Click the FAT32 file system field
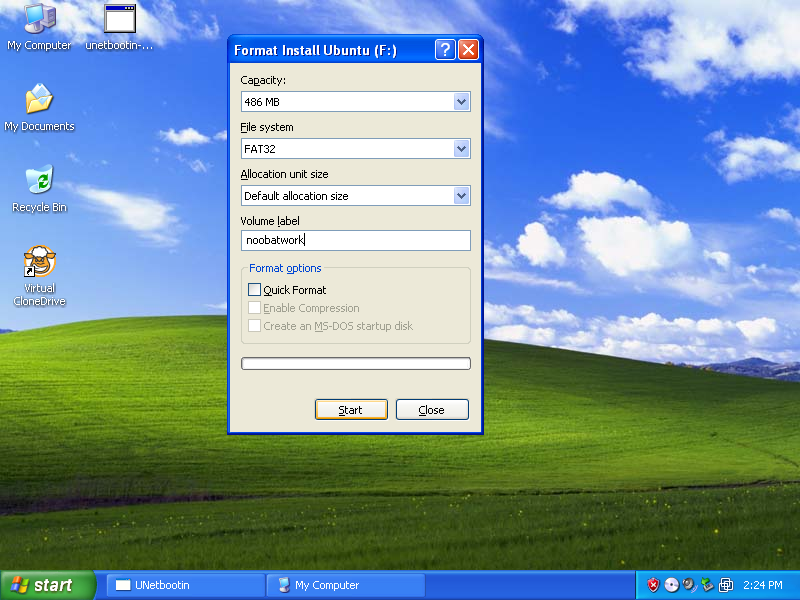800x600 pixels. (x=356, y=148)
